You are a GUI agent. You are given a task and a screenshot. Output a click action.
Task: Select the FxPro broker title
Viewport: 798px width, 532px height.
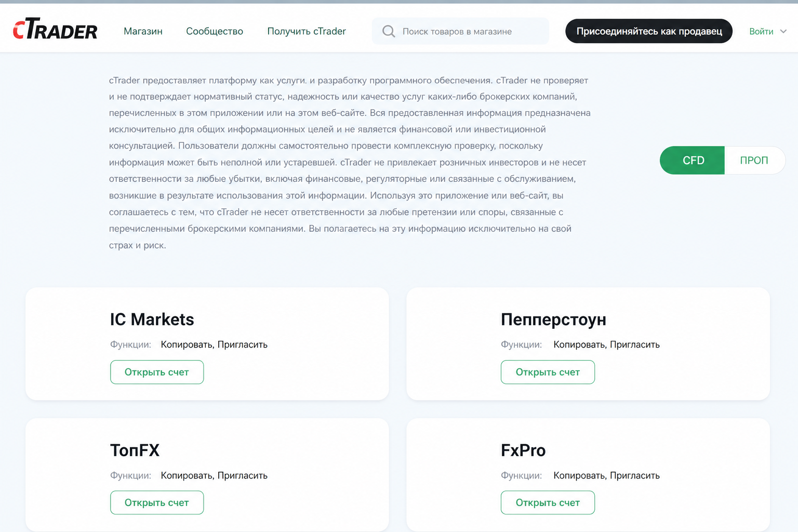pyautogui.click(x=523, y=450)
